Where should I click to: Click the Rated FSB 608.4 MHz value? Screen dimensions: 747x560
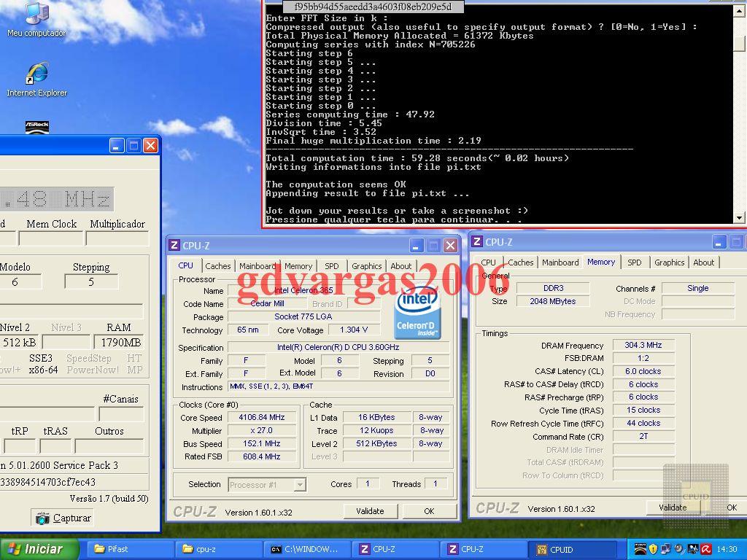click(x=262, y=456)
